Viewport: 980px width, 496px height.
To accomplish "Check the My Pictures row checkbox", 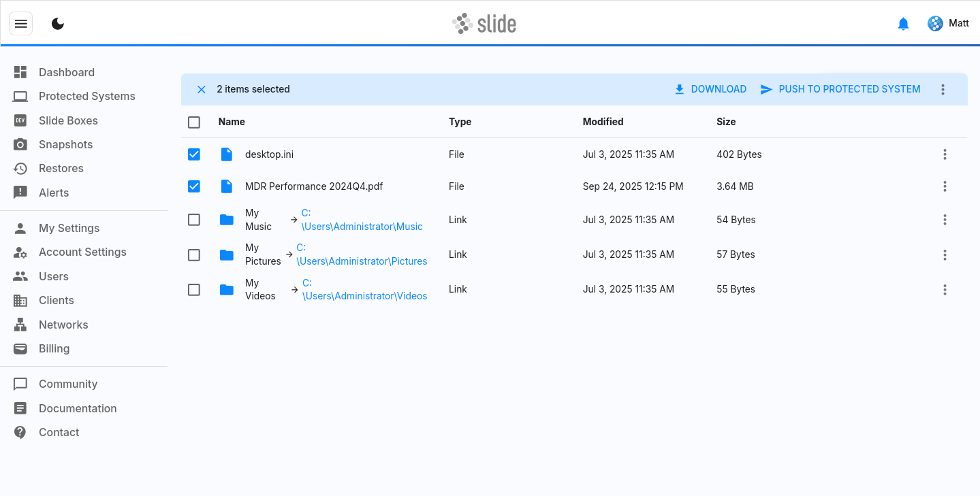I will point(194,254).
